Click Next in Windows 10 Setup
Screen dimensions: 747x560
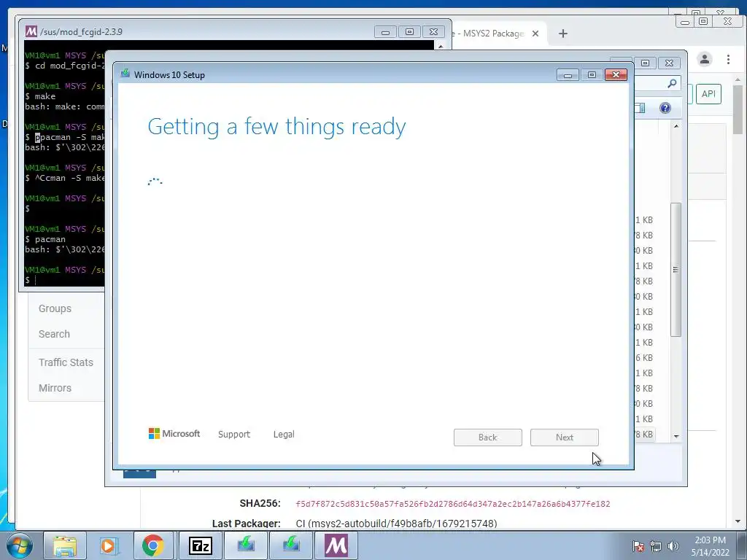565,437
